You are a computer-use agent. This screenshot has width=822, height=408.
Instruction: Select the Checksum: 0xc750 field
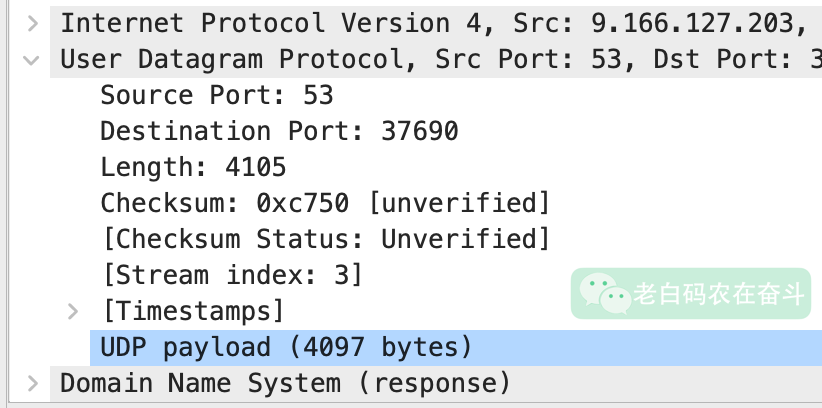(325, 204)
